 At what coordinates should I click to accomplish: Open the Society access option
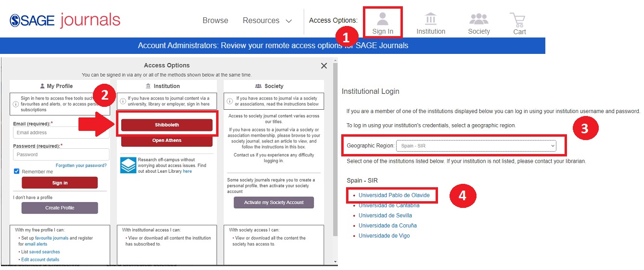tap(479, 24)
